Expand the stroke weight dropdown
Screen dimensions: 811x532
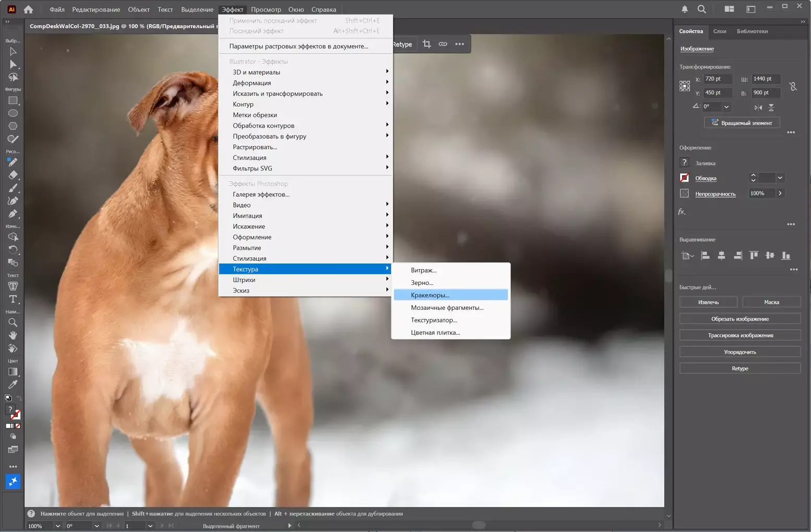780,178
